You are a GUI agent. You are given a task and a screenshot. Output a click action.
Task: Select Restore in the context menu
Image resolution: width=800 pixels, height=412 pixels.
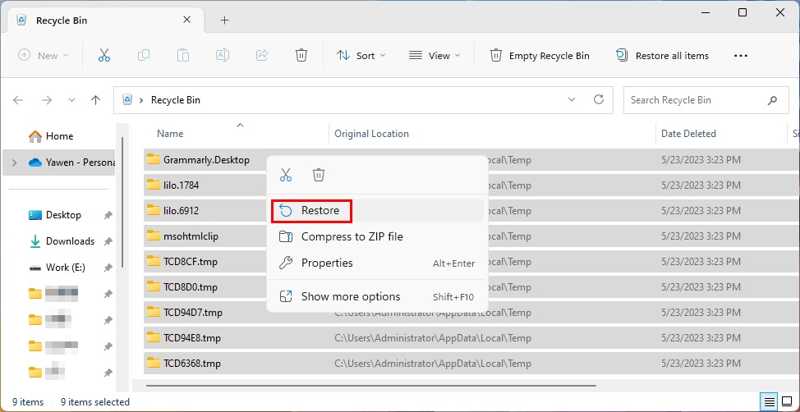click(319, 210)
